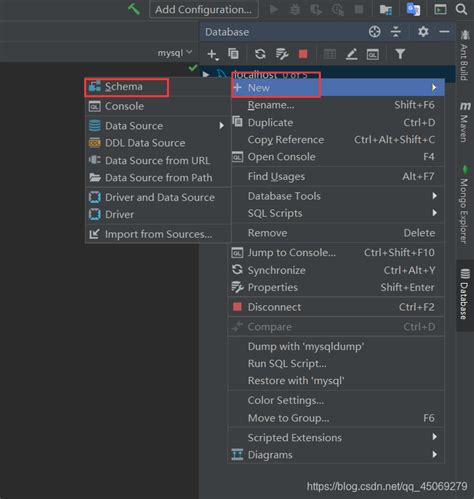Click the funnel Filter icon
The image size is (474, 499).
[x=400, y=54]
